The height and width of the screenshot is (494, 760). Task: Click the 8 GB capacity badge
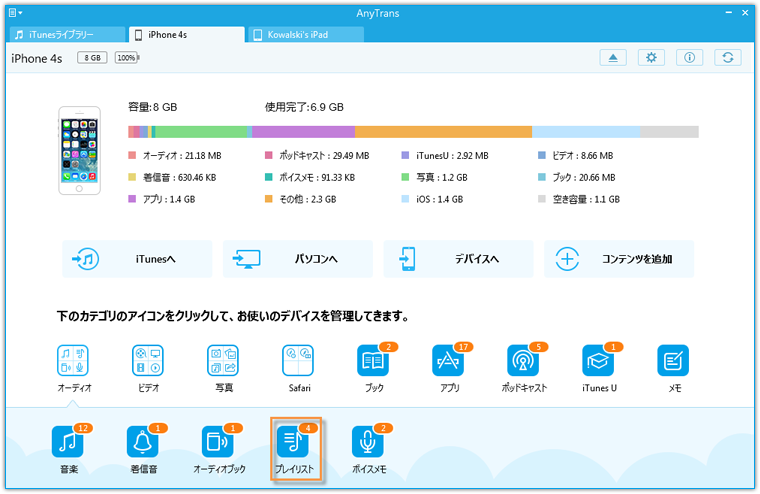(x=92, y=58)
